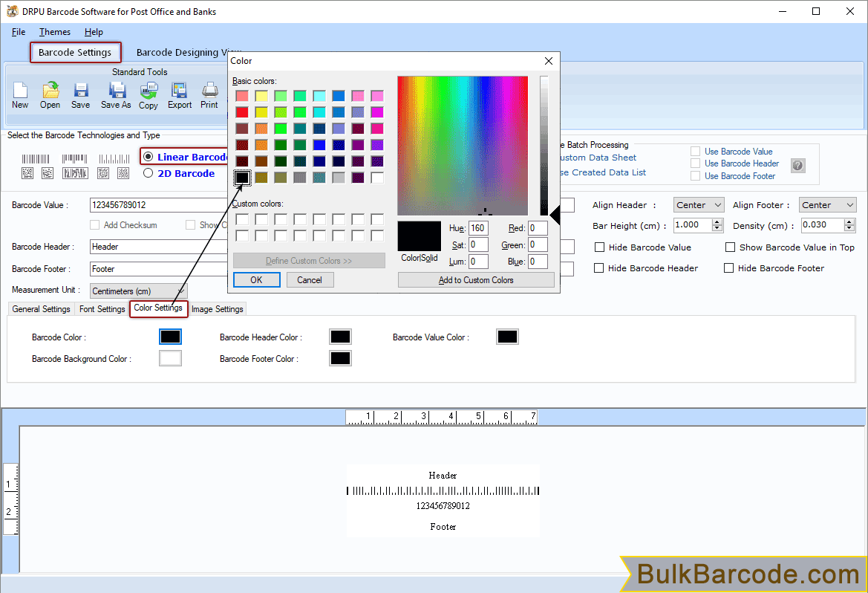Click inside the color spectrum picker
This screenshot has height=593, width=868.
[463, 146]
